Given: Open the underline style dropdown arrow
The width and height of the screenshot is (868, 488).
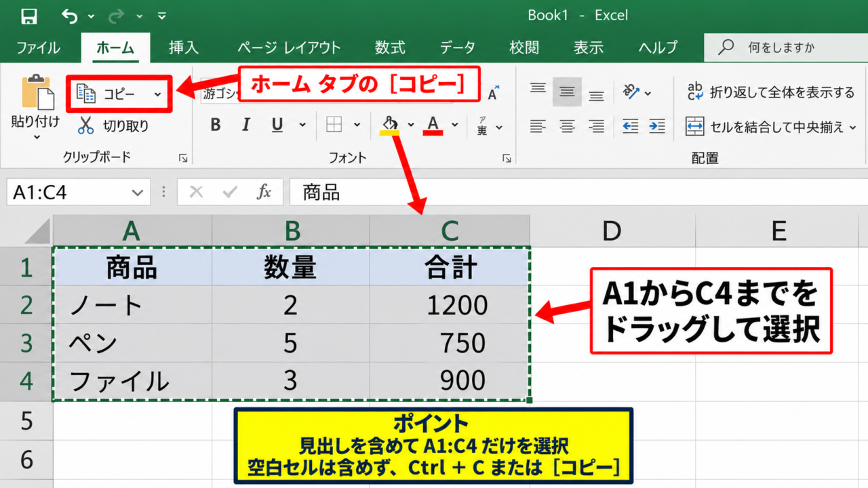Looking at the screenshot, I should point(302,125).
